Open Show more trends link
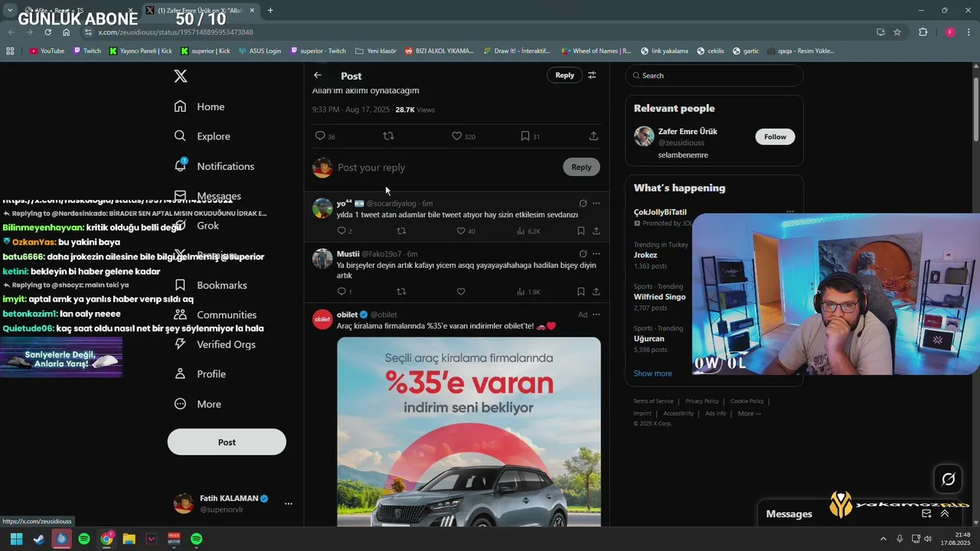 652,373
